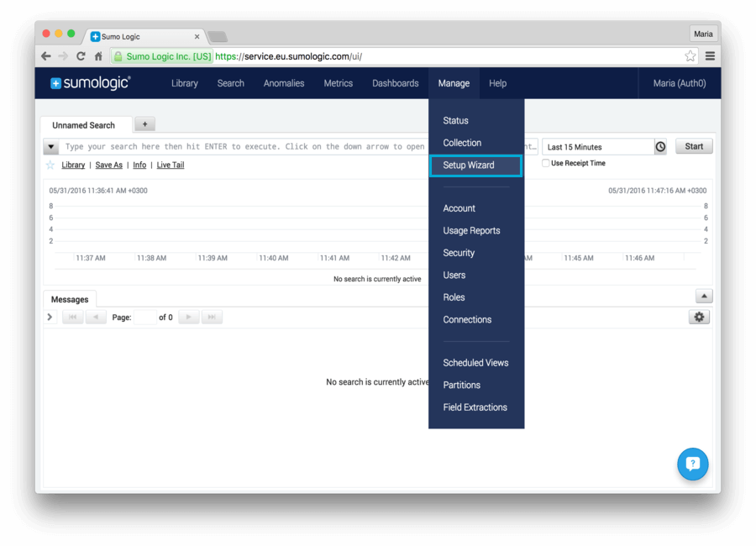Screen dimensions: 756x546
Task: Select Account from Manage menu
Action: pyautogui.click(x=459, y=208)
